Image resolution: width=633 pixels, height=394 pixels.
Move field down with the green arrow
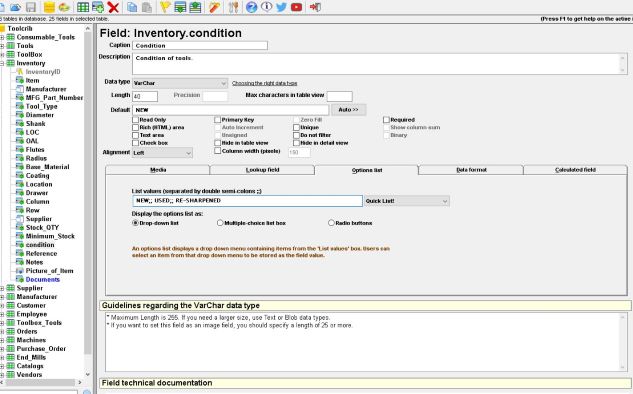[180, 7]
